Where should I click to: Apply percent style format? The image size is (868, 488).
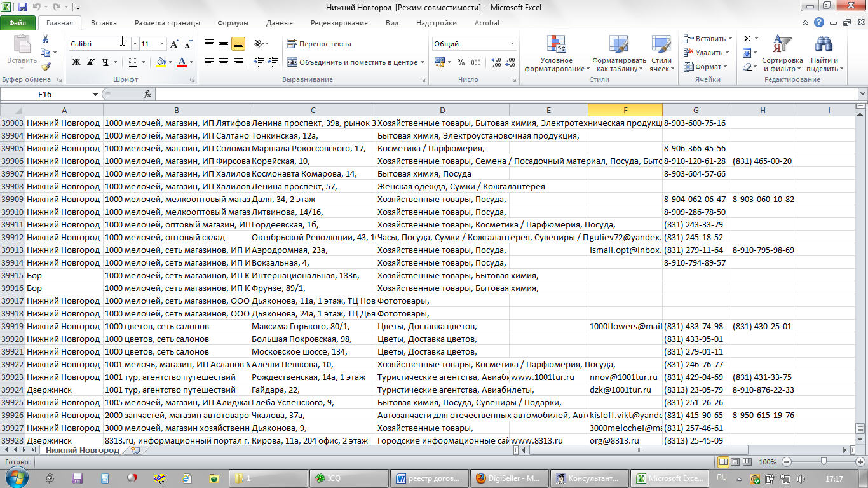[461, 62]
